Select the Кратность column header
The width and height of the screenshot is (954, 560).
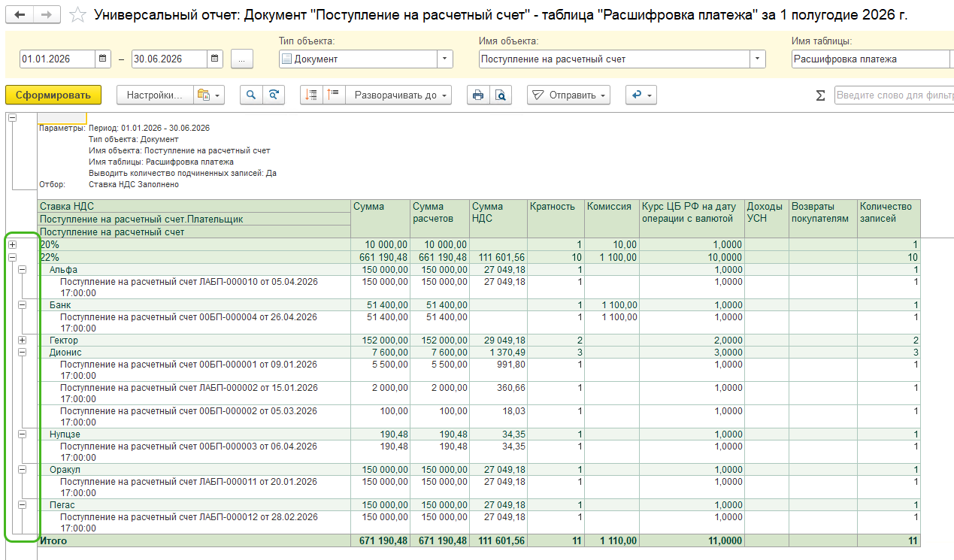click(556, 219)
